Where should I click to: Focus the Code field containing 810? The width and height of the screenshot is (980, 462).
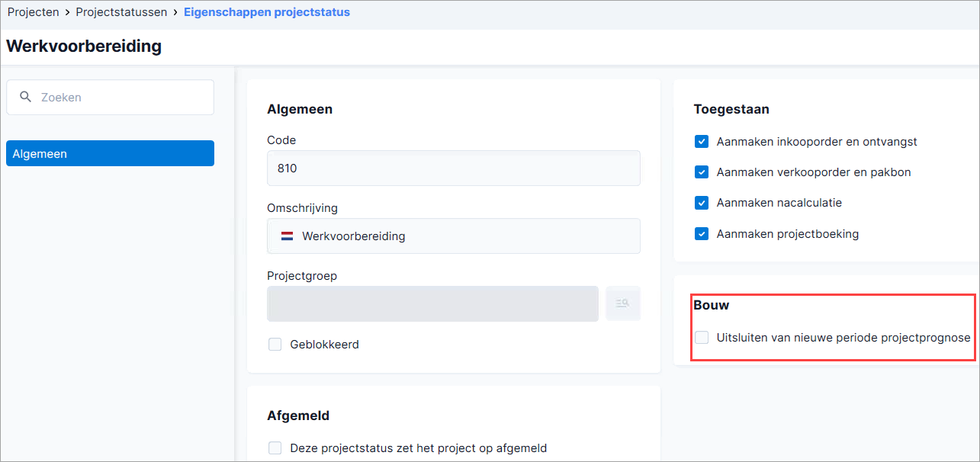coord(454,168)
